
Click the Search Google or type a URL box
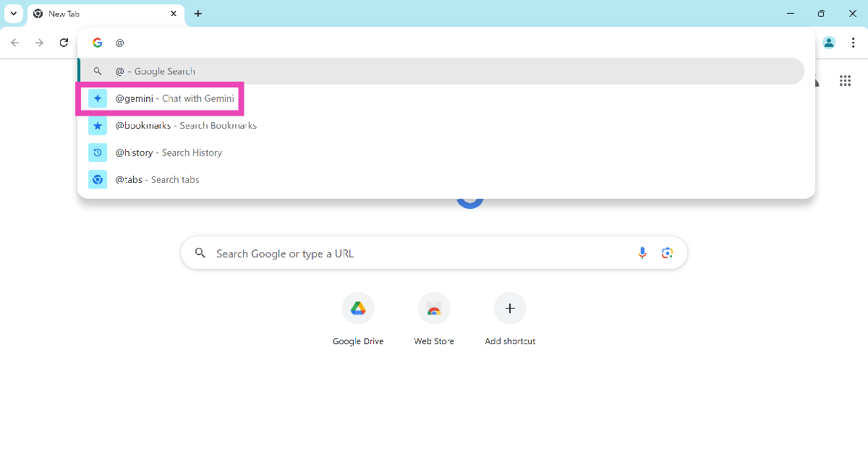[x=434, y=253]
